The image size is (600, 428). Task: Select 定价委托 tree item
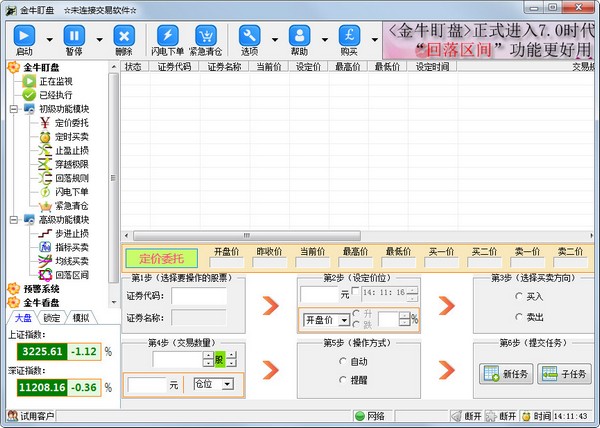point(72,123)
